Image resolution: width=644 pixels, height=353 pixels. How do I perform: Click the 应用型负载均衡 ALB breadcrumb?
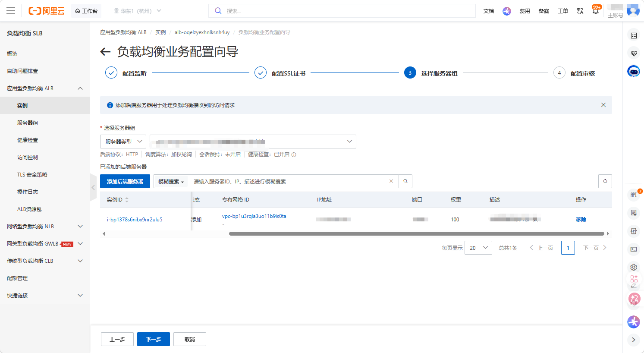click(x=123, y=32)
